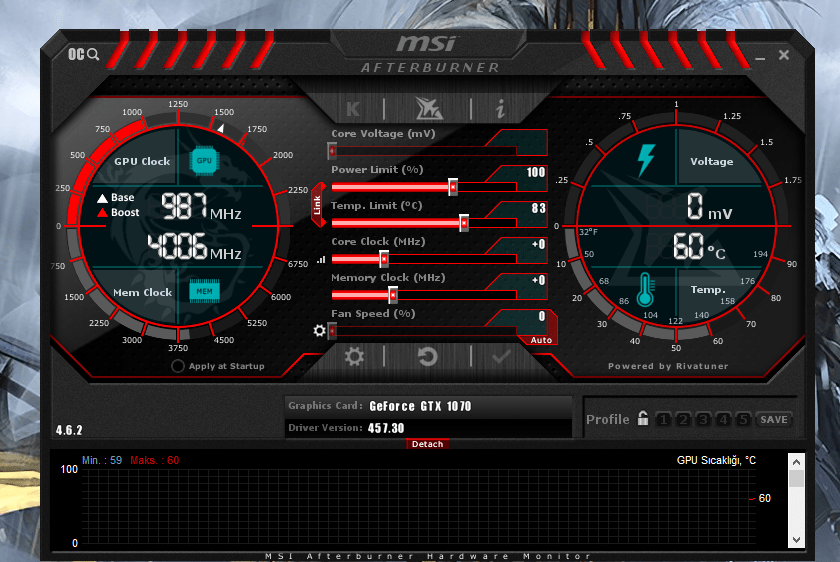Click the Maks. : 60 reading
The image size is (840, 562).
click(x=154, y=460)
